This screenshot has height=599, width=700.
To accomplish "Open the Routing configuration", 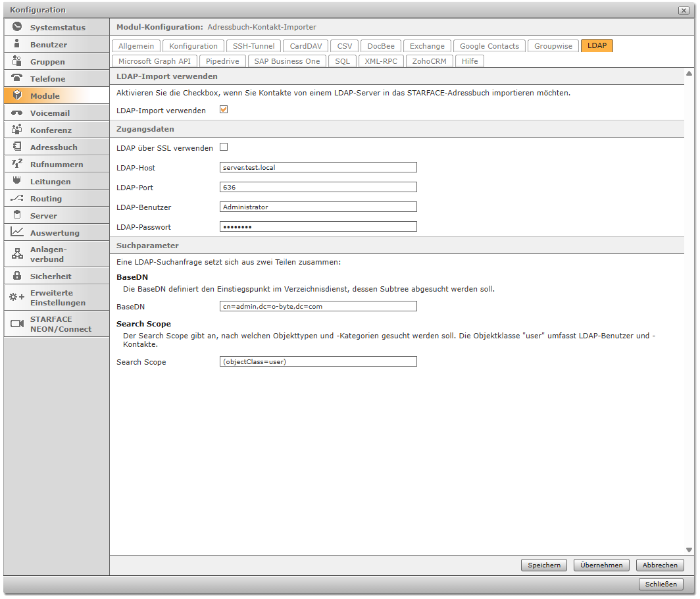I will (x=47, y=198).
